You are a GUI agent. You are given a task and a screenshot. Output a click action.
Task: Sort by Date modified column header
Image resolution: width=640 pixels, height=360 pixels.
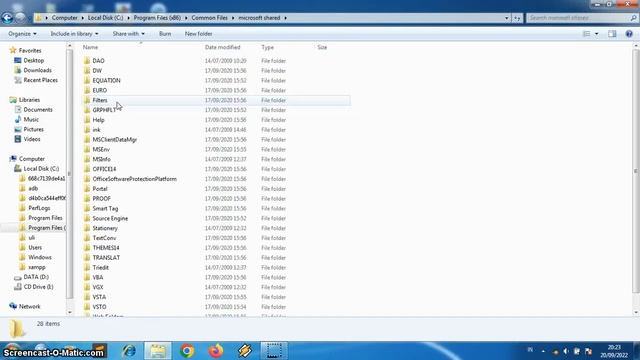pyautogui.click(x=222, y=47)
